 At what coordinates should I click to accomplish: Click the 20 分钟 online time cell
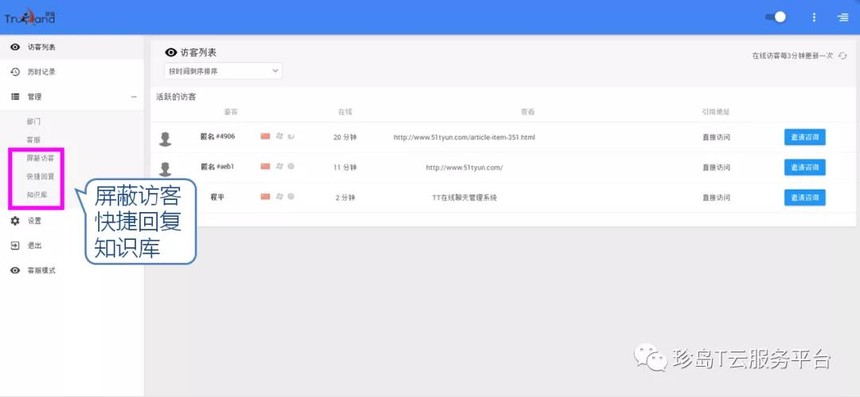point(345,137)
